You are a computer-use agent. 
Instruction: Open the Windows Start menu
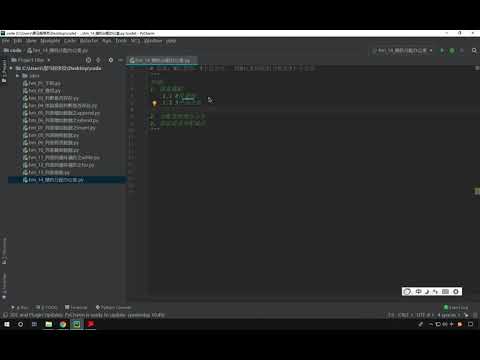7,324
